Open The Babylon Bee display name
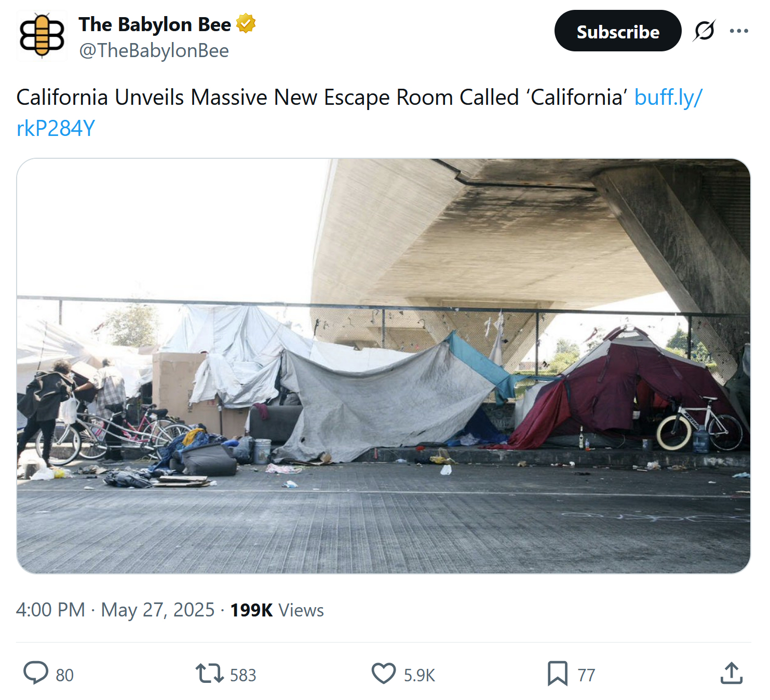 click(155, 24)
